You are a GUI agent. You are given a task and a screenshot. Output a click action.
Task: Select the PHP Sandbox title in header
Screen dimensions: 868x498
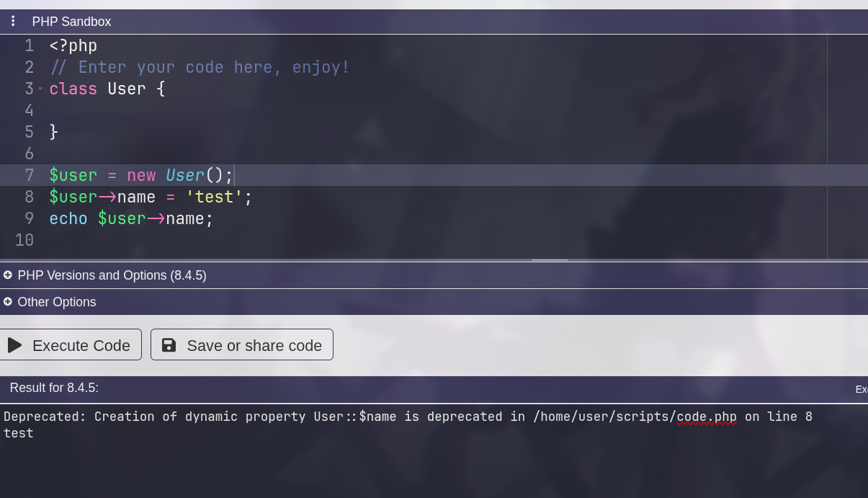71,22
